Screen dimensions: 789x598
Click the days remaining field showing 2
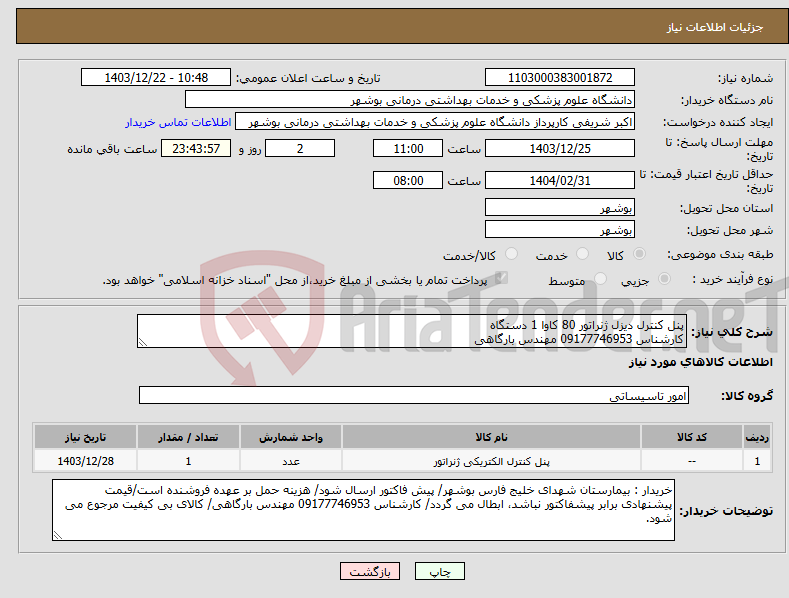[x=300, y=148]
